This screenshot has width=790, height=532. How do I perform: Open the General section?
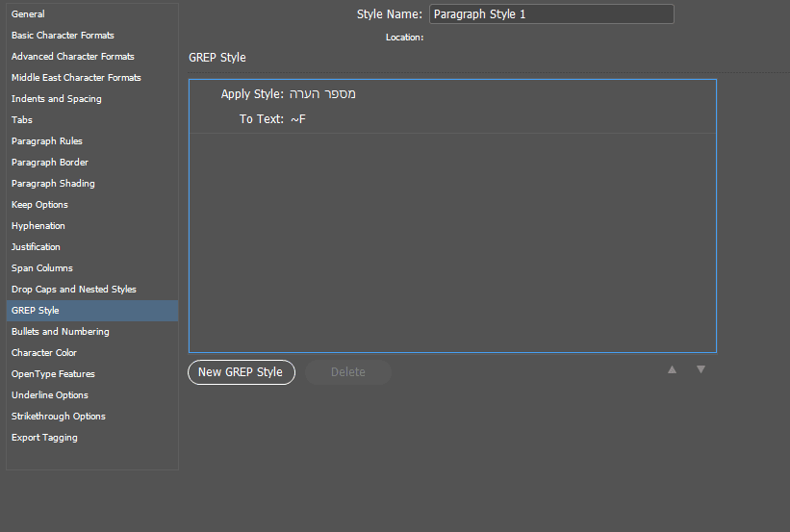tap(29, 14)
